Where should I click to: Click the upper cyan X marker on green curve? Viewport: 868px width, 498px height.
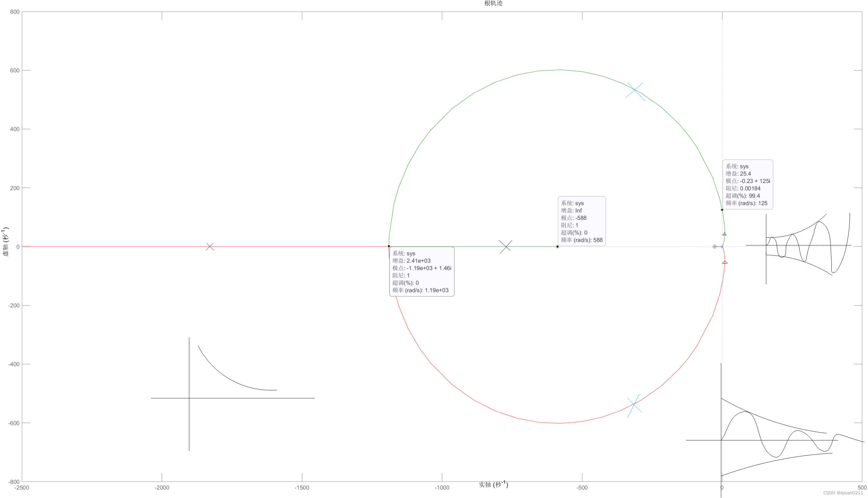coord(635,90)
